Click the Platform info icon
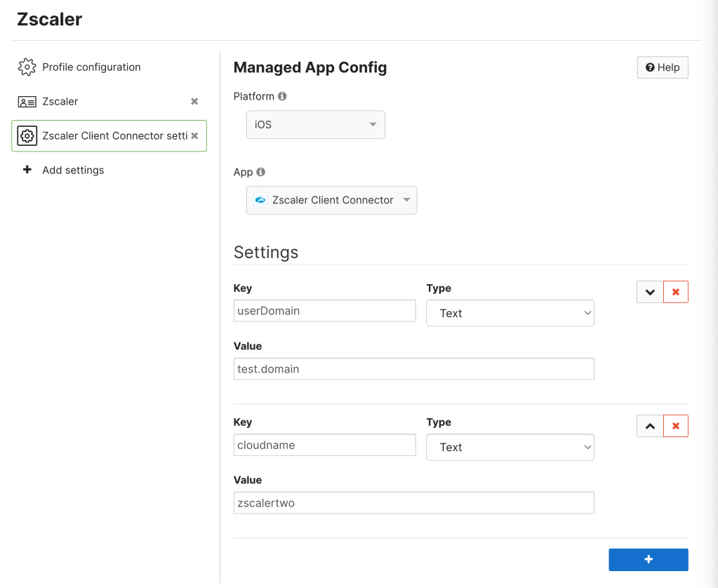718x588 pixels. pos(282,96)
